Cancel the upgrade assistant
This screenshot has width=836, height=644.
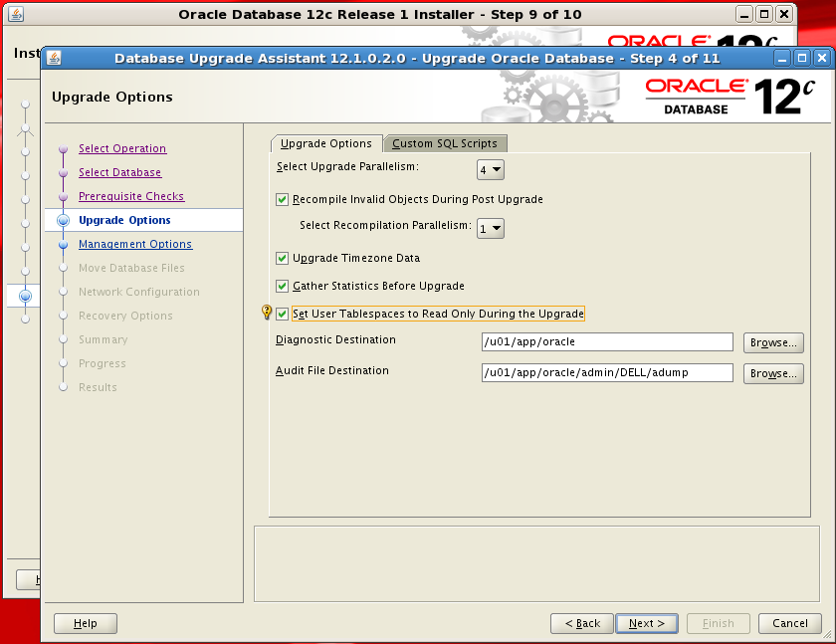[789, 623]
